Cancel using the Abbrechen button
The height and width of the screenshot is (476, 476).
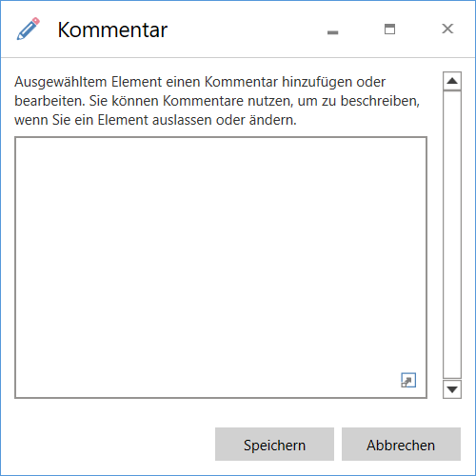click(401, 444)
